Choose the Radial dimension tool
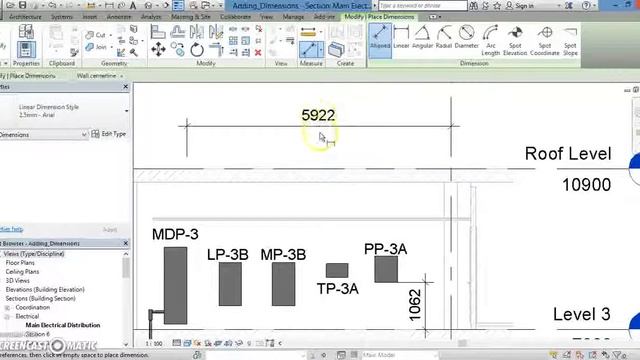 [444, 37]
